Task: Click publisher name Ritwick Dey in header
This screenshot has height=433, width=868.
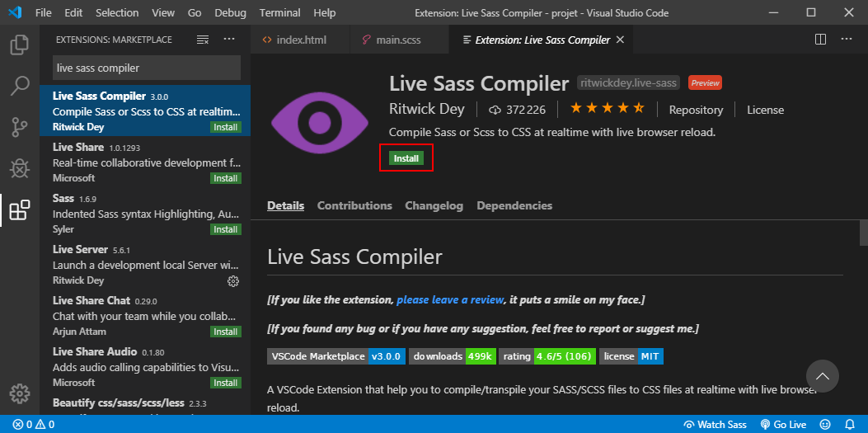Action: coord(427,109)
